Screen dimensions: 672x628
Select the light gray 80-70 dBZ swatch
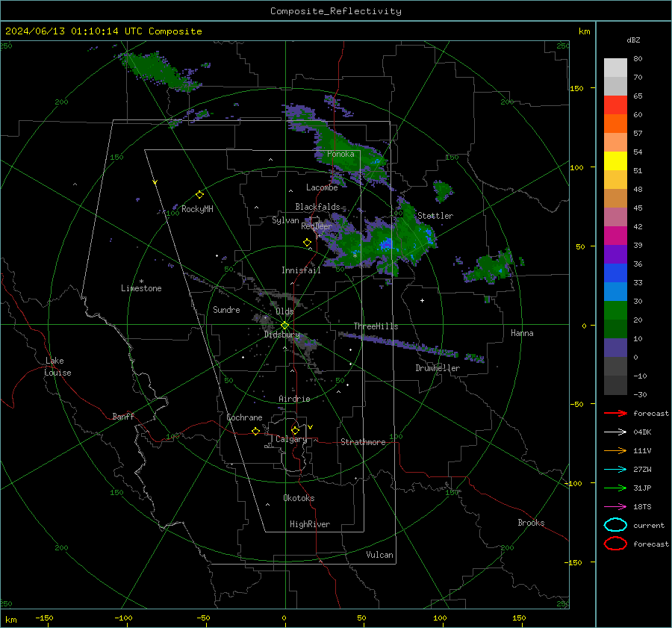click(x=615, y=67)
